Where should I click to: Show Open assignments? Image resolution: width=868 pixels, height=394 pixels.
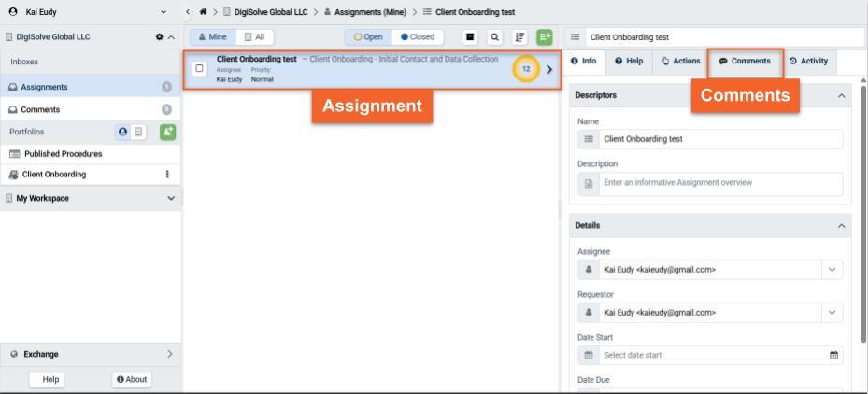(368, 37)
